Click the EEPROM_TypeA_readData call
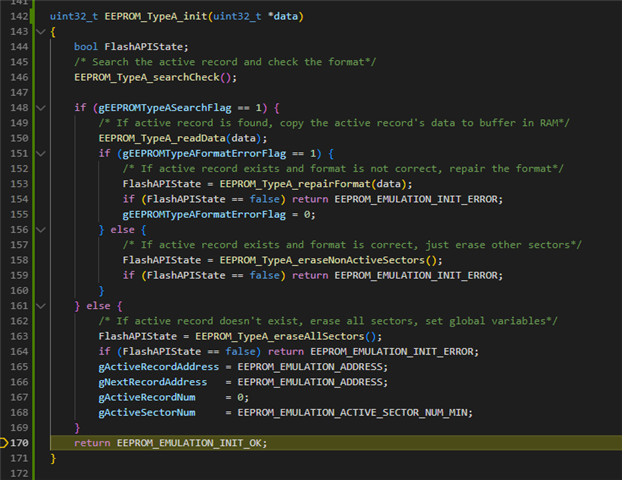This screenshot has width=622, height=480. pos(162,138)
